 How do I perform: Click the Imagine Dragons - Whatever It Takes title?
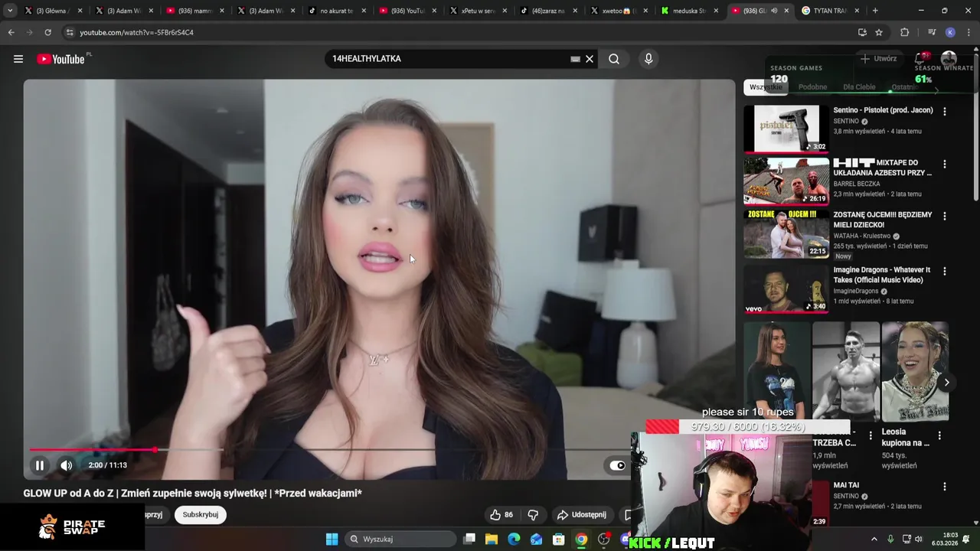[x=882, y=275]
